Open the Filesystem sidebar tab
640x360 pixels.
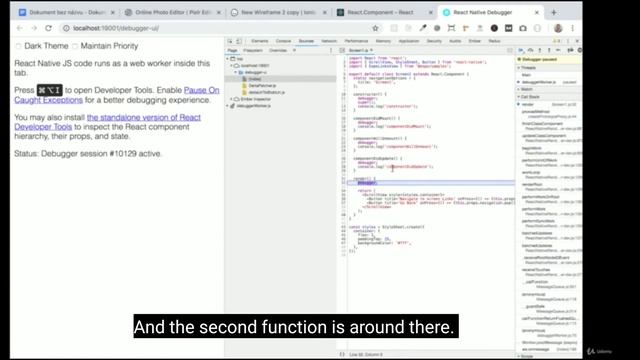click(253, 50)
